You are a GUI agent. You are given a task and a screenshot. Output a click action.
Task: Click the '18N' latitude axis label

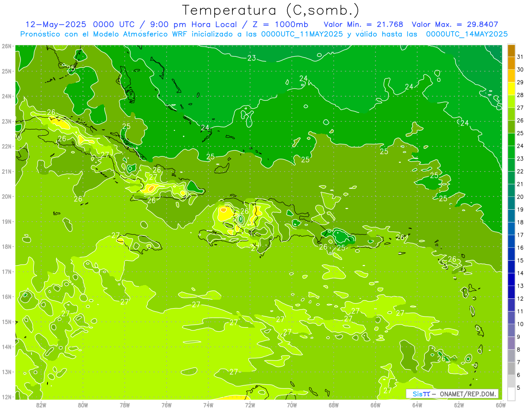point(6,247)
